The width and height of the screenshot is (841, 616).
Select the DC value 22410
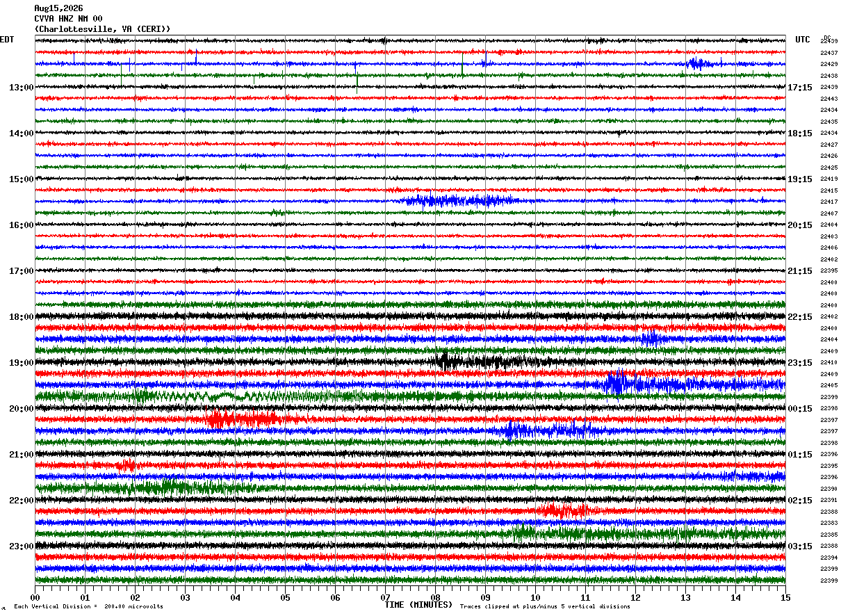point(828,362)
